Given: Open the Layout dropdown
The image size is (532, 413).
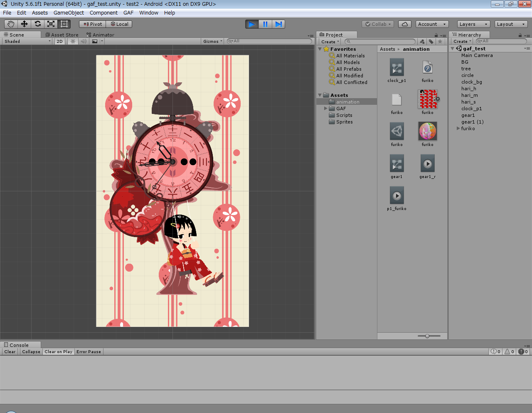Looking at the screenshot, I should (511, 24).
